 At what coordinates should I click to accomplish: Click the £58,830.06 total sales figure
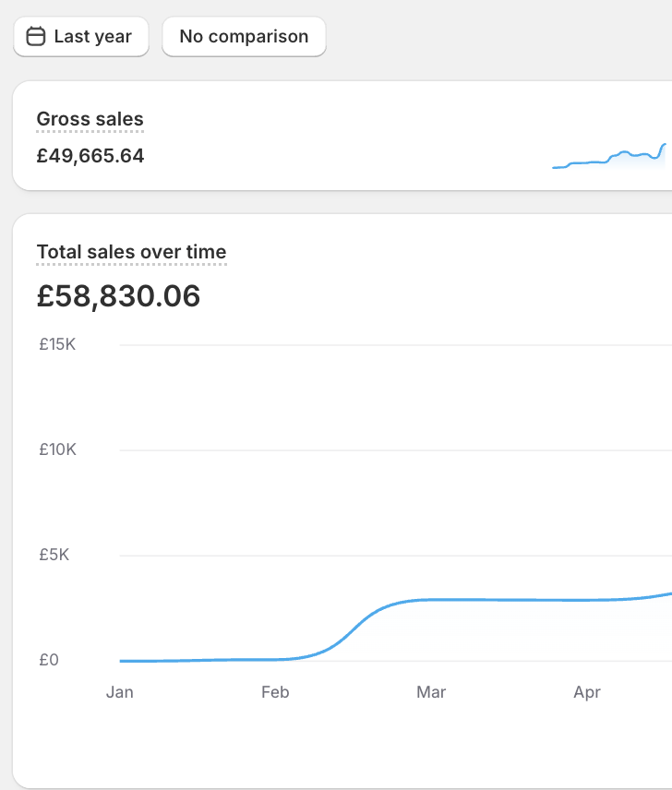(x=118, y=296)
